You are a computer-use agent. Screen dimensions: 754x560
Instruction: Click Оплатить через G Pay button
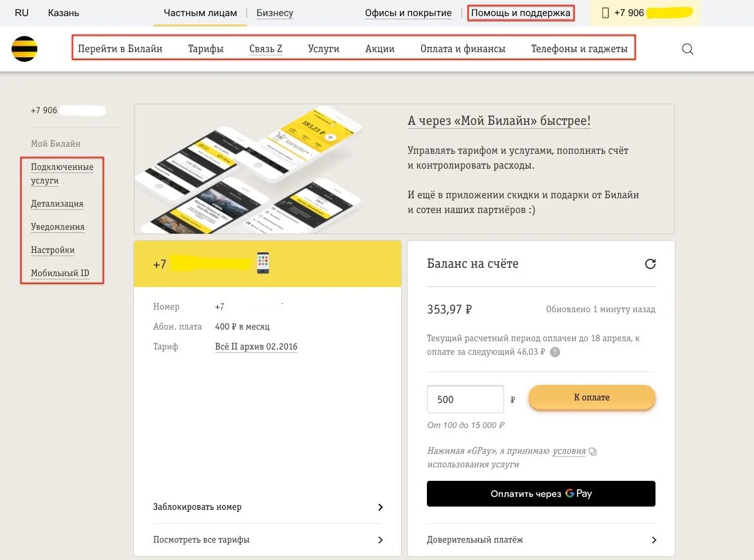tap(541, 494)
